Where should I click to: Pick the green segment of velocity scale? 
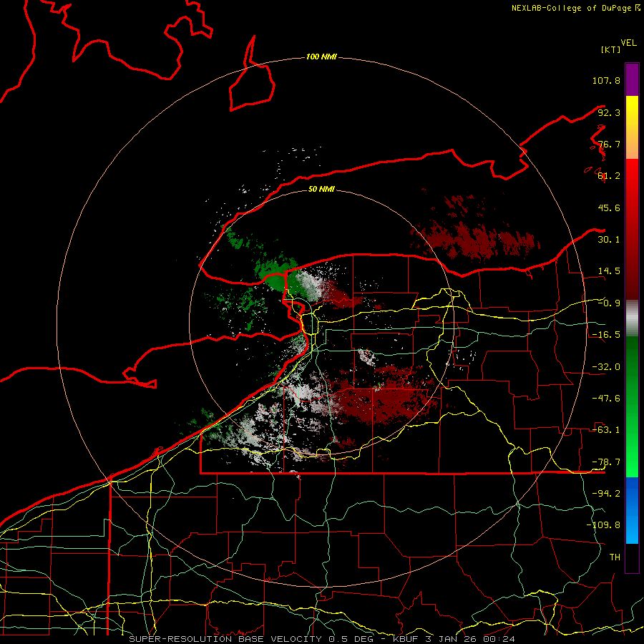point(632,406)
